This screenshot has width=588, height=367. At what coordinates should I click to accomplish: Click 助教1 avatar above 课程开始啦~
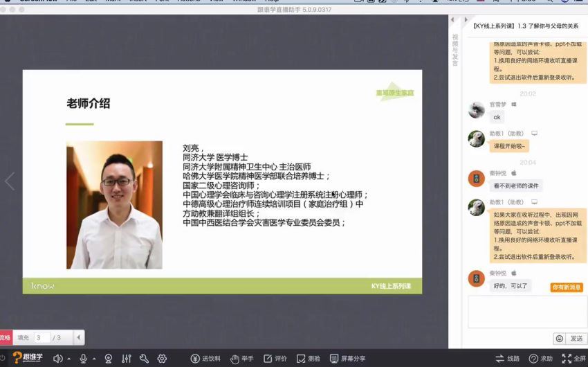(x=476, y=139)
